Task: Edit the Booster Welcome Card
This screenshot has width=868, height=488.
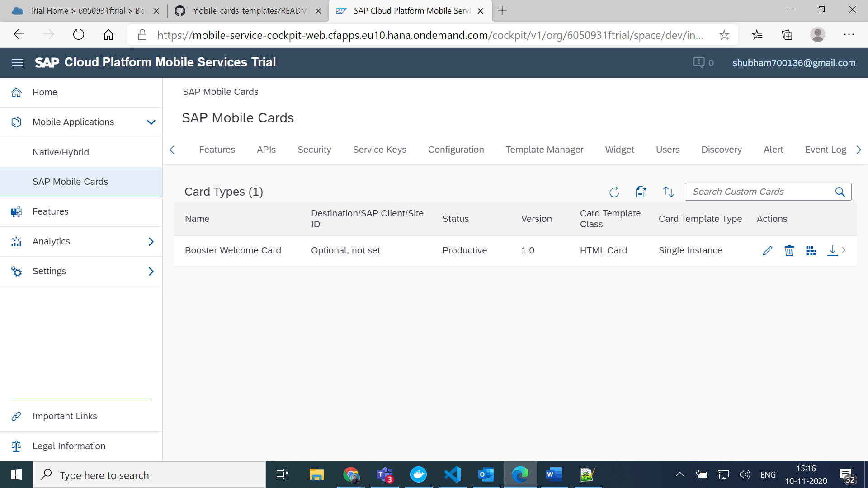Action: pos(767,250)
